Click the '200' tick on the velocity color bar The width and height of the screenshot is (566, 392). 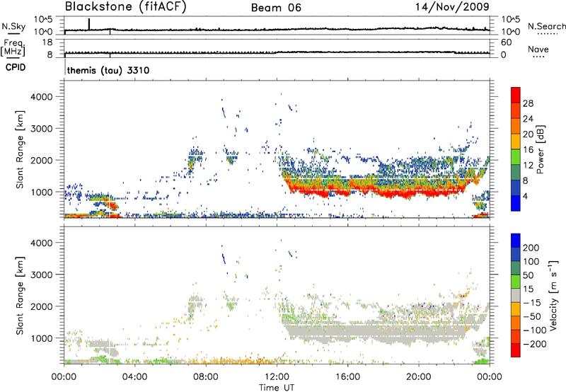[531, 248]
